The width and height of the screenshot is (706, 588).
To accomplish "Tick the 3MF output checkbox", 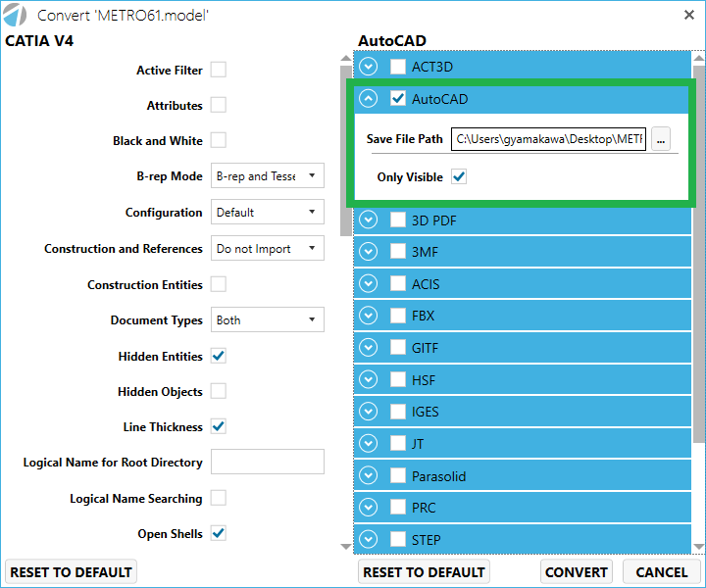I will (398, 252).
